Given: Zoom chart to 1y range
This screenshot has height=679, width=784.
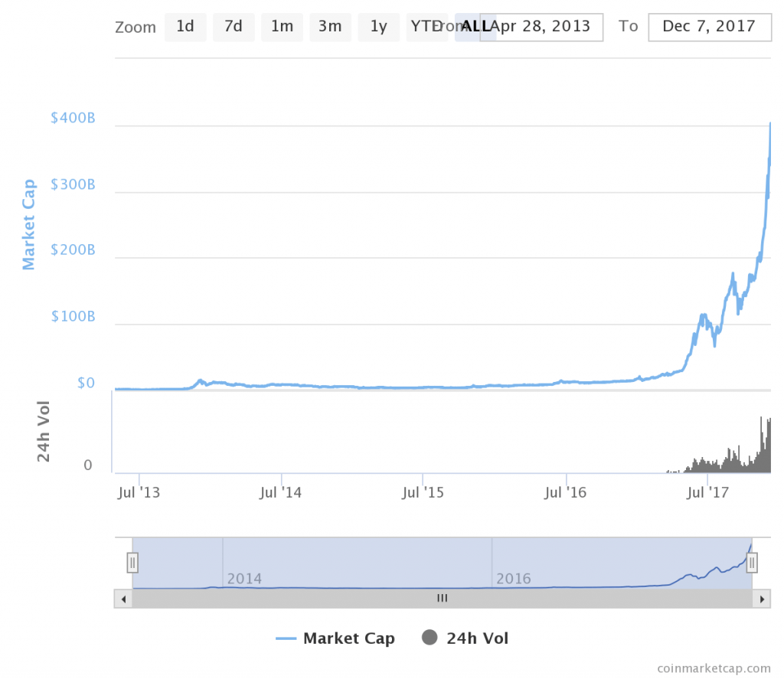Looking at the screenshot, I should coord(378,27).
